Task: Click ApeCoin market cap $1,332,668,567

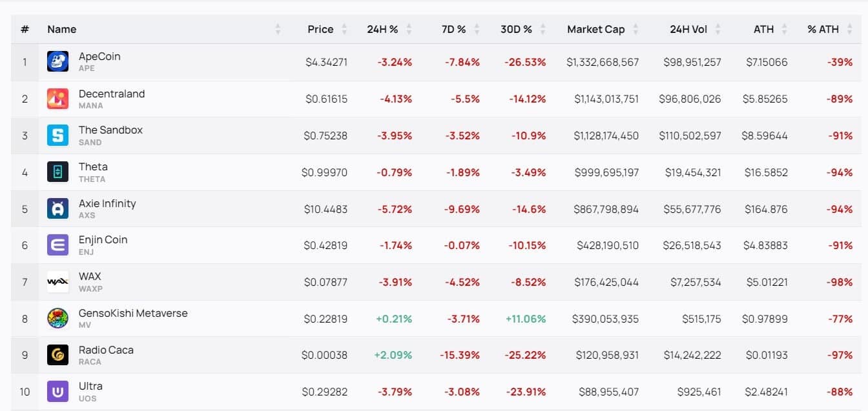Action: 603,62
